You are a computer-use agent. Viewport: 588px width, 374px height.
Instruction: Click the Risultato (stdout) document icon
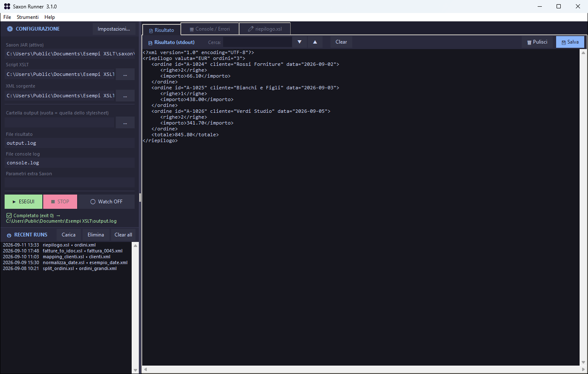coord(150,42)
